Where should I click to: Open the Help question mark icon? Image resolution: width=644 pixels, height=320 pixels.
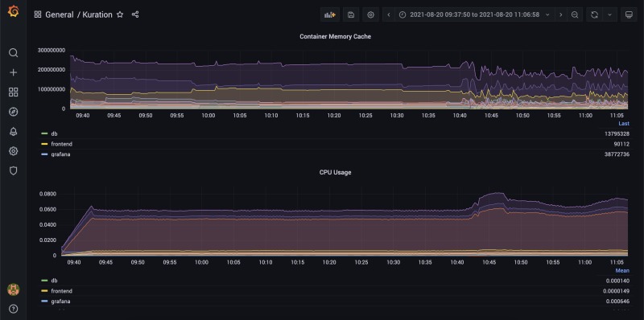[x=13, y=309]
